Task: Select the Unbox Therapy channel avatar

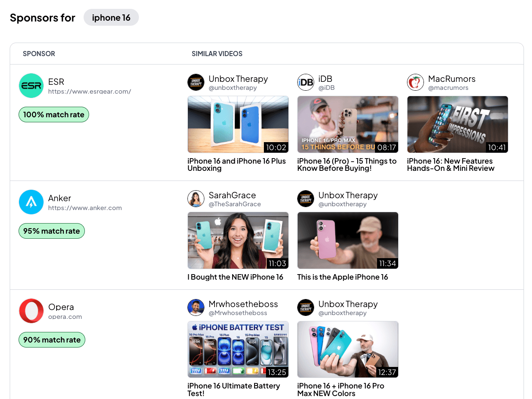Action: coord(195,82)
